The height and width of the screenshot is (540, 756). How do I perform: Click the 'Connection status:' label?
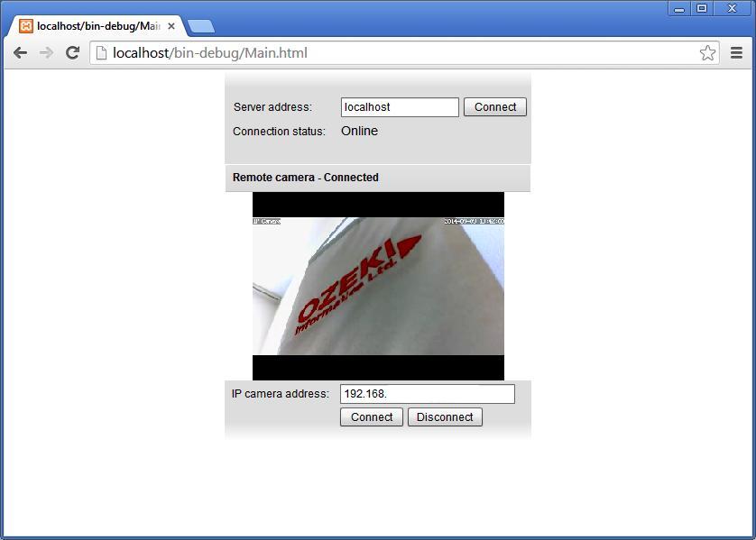coord(279,131)
